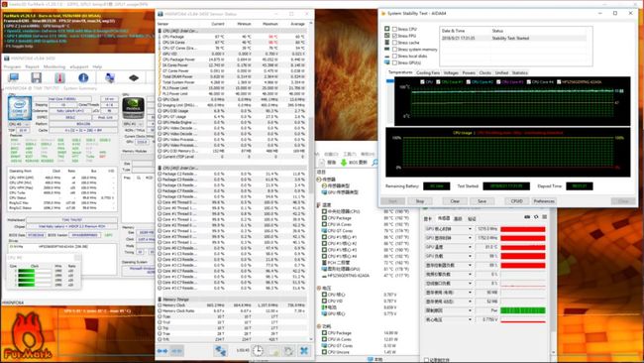The image size is (644, 363).
Task: Click the black chip icon in HWiNFO toolbar
Action: click(134, 77)
